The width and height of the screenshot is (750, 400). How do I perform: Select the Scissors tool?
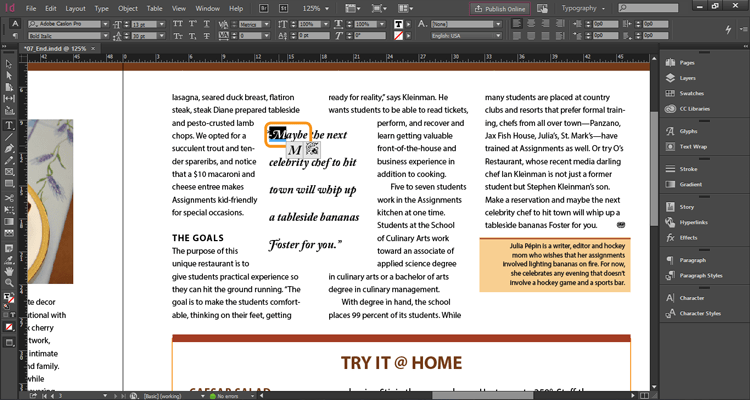coord(9,198)
